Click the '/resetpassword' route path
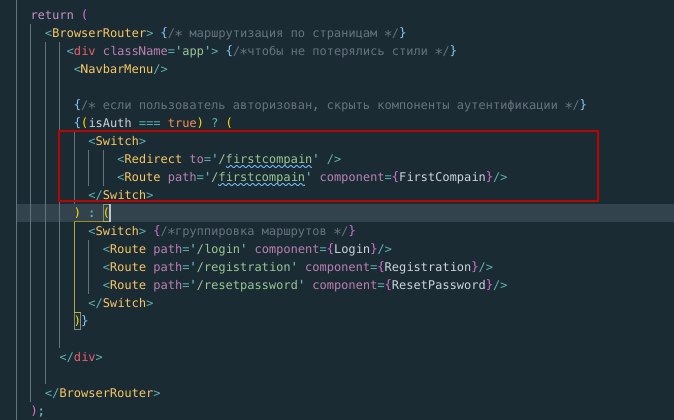The height and width of the screenshot is (420, 674). pyautogui.click(x=247, y=285)
